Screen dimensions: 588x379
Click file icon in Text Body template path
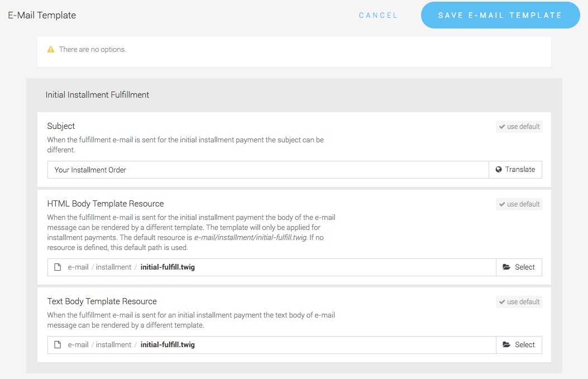[57, 345]
